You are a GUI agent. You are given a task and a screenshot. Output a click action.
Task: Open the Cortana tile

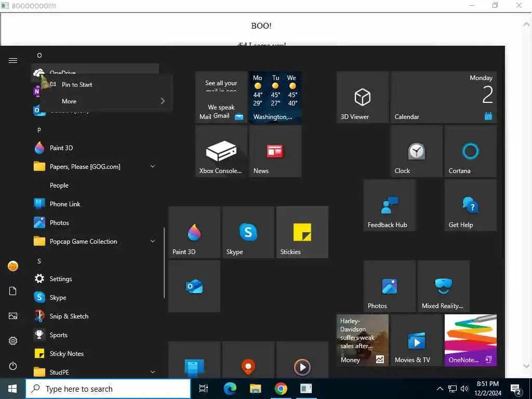click(x=470, y=151)
